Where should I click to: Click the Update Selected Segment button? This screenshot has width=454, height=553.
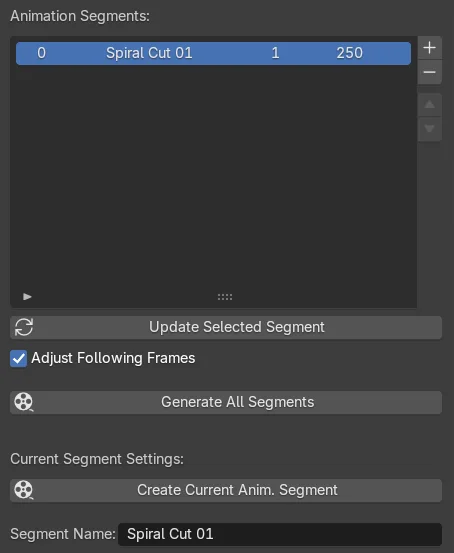[226, 327]
